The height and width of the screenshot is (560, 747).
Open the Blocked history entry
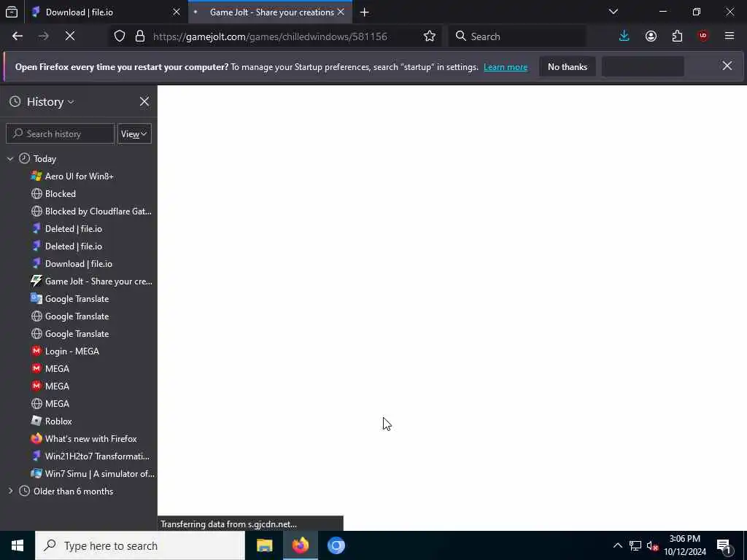coord(60,194)
